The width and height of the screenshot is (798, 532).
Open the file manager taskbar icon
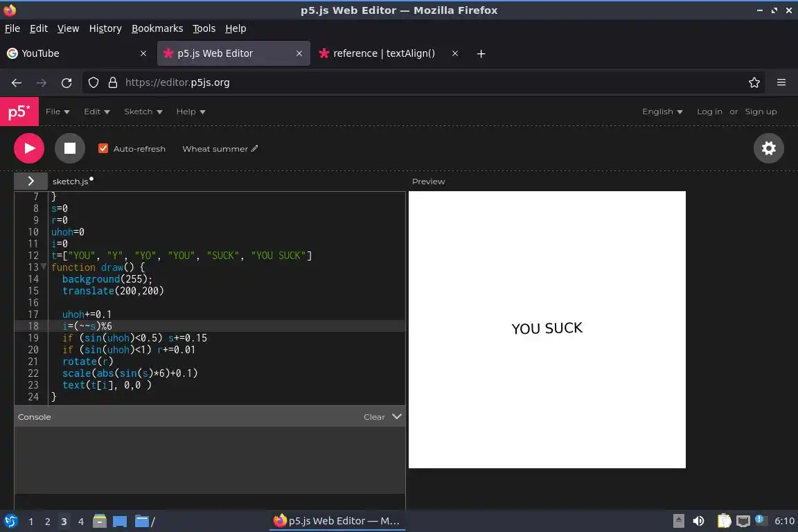(100, 521)
